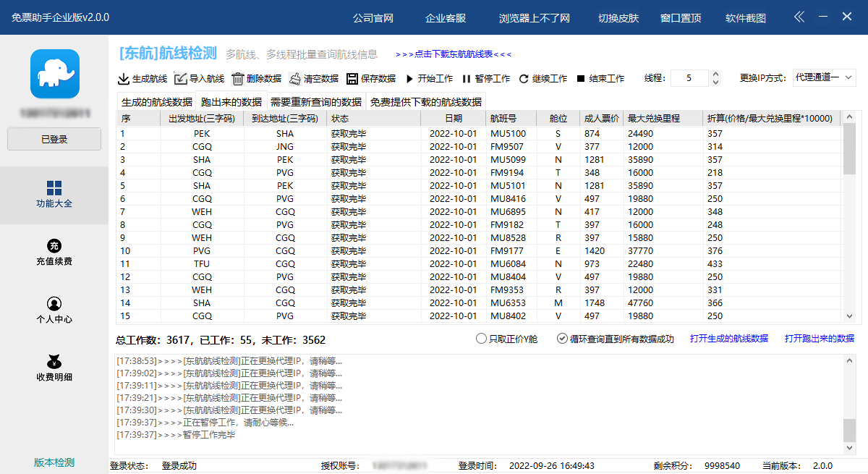The image size is (868, 474).
Task: Select row with flight FM9507
Action: click(479, 146)
